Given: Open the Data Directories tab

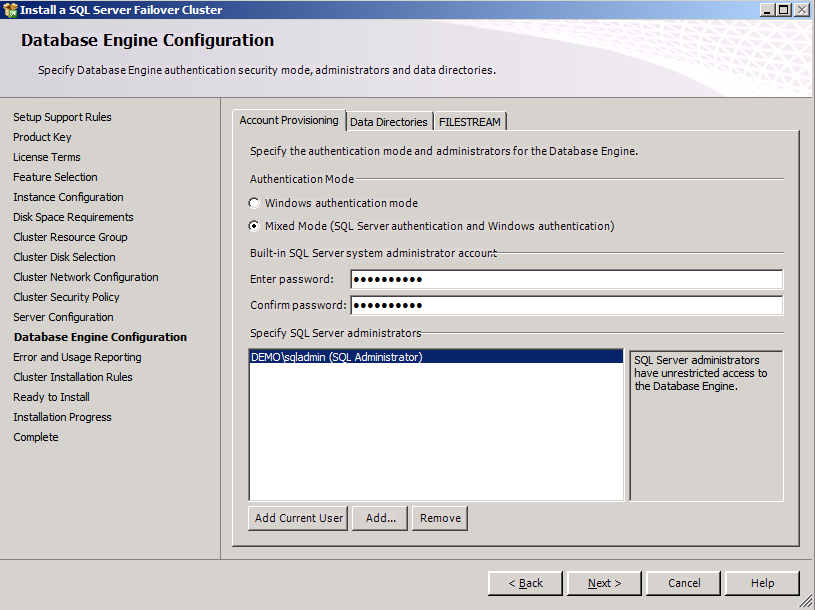Looking at the screenshot, I should point(389,122).
